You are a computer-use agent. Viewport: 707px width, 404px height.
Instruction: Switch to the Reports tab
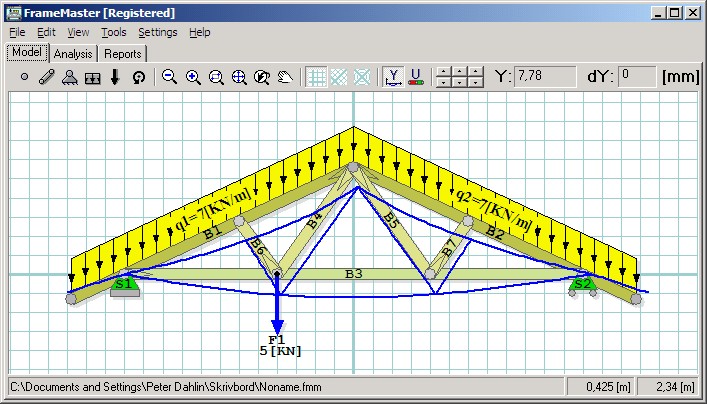point(122,54)
